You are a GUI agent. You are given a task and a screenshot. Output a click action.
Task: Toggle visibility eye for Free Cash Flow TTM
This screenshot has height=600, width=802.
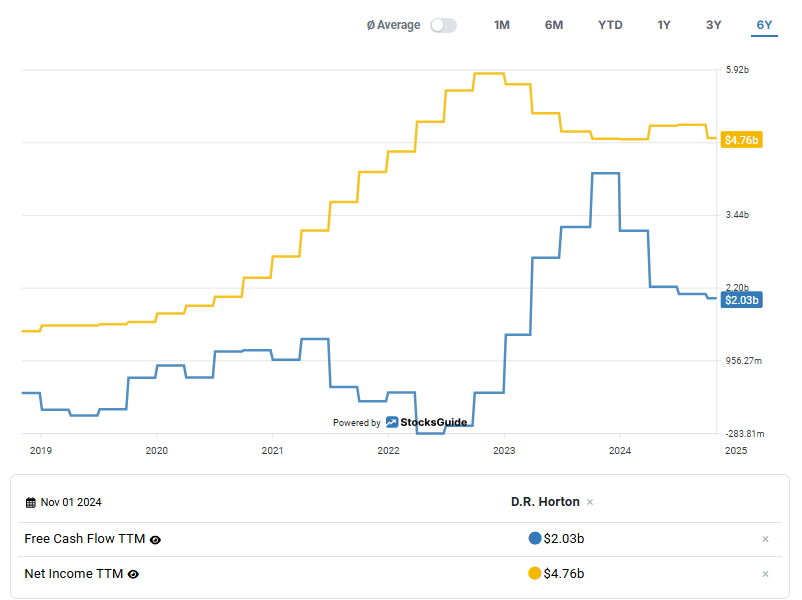[155, 540]
